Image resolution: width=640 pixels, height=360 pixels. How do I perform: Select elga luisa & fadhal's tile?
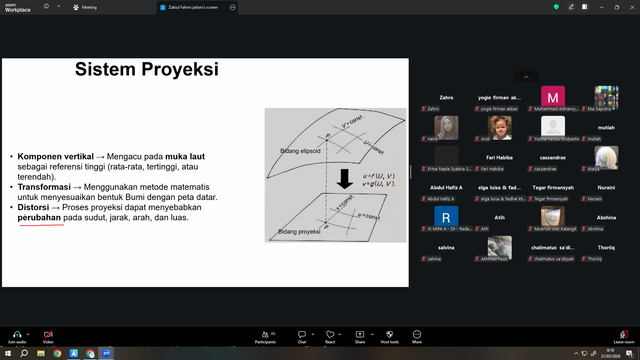point(499,188)
